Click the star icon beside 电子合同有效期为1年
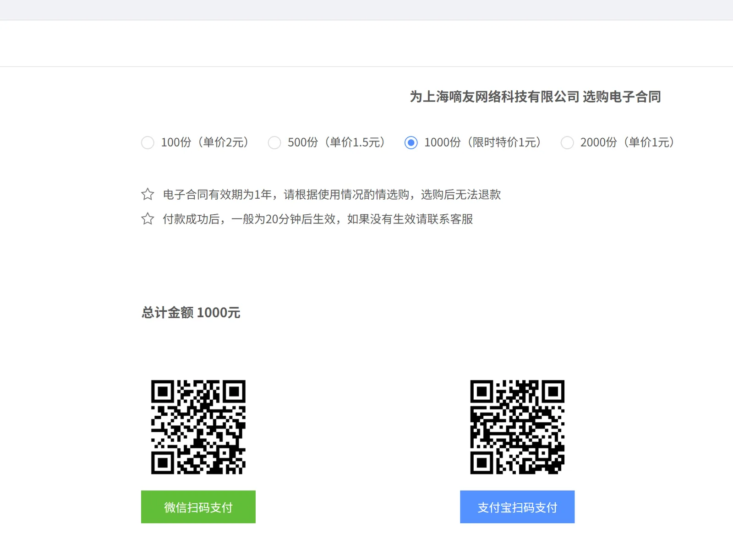Screen dimensions: 733x560 [x=148, y=194]
